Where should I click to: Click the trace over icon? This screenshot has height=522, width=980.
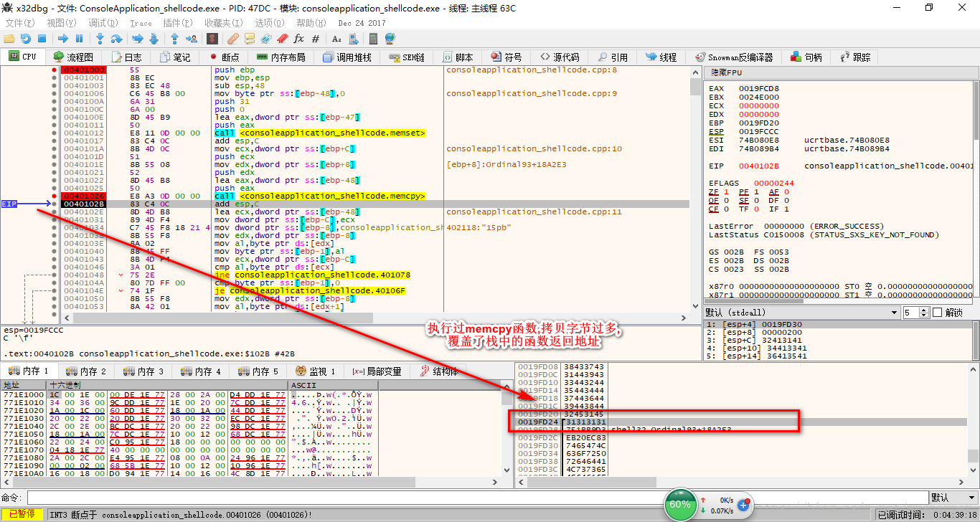point(154,39)
